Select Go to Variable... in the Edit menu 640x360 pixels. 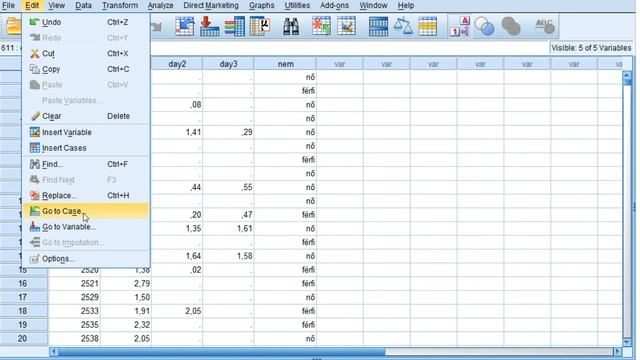[86, 227]
